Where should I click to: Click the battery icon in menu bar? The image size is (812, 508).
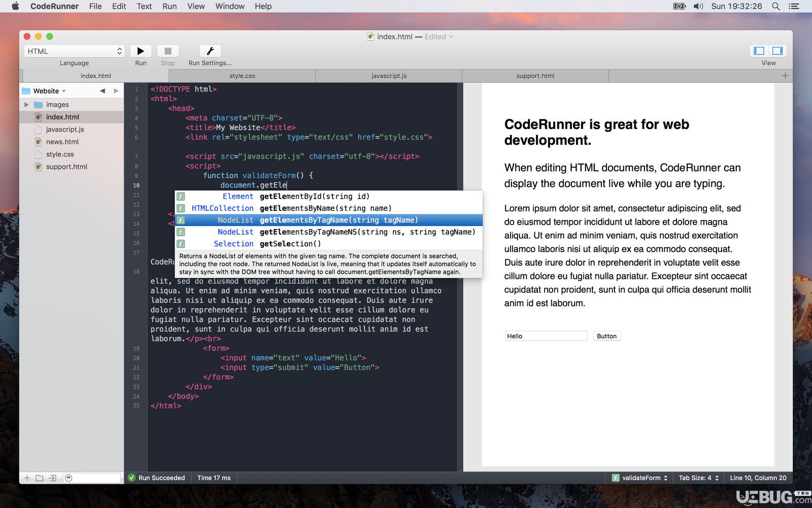coord(679,6)
